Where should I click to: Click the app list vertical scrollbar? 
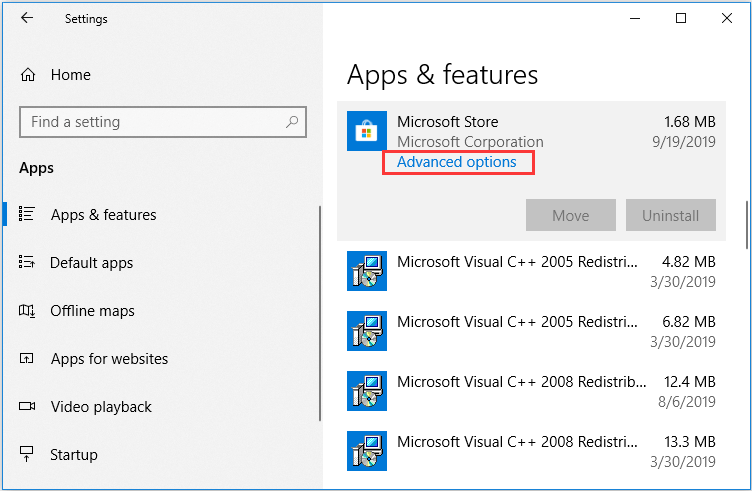tap(747, 225)
